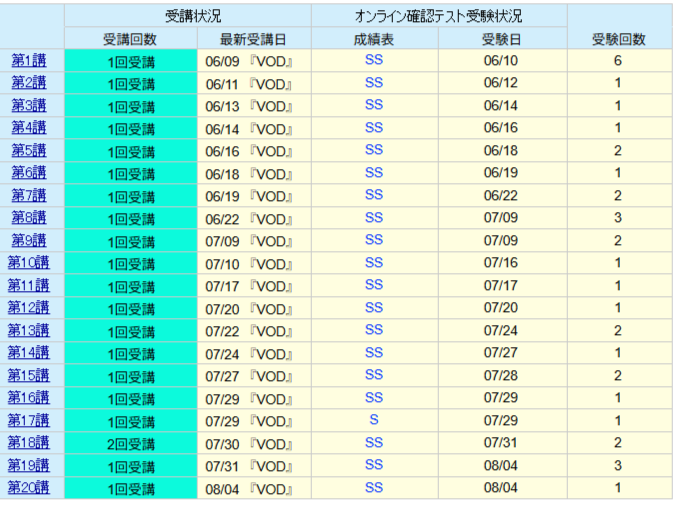Open the S grade report for 第17講
Image resolution: width=679 pixels, height=507 pixels.
tap(374, 420)
